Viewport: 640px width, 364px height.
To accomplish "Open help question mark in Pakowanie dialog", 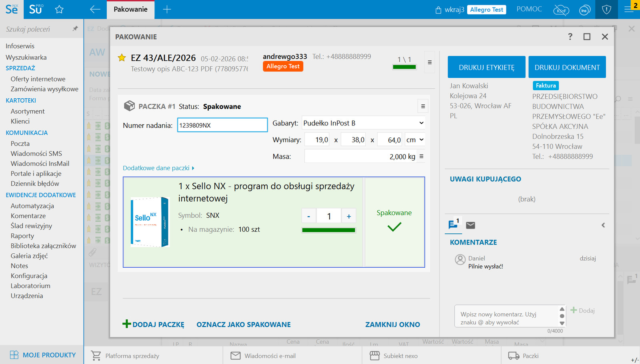I will click(x=570, y=37).
